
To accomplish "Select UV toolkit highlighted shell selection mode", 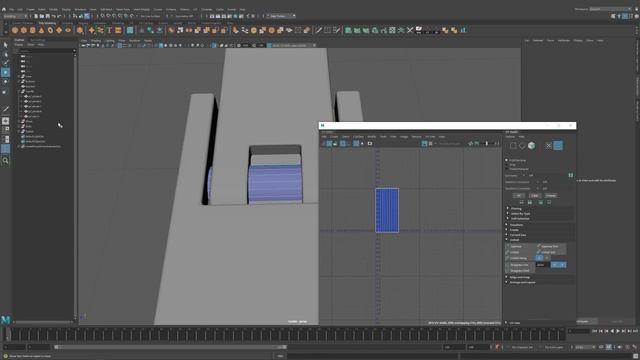I will (558, 145).
